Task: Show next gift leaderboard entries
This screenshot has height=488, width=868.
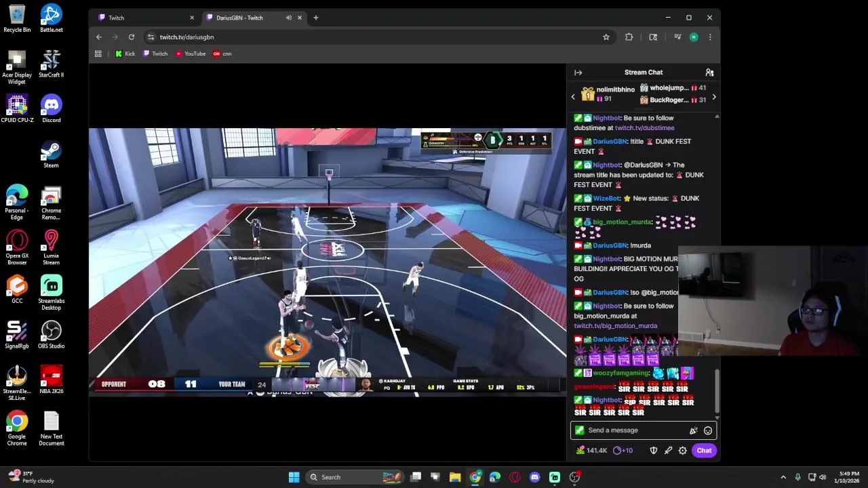Action: pyautogui.click(x=713, y=97)
